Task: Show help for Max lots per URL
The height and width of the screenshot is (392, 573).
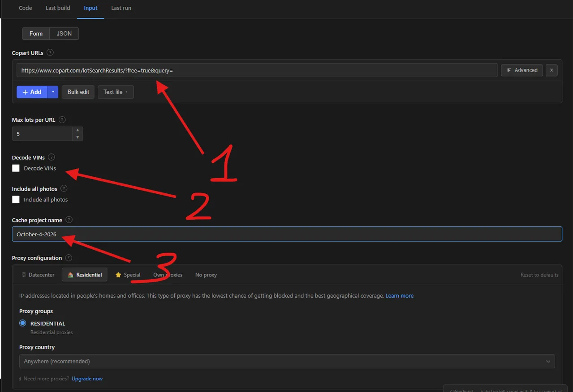Action: click(62, 119)
